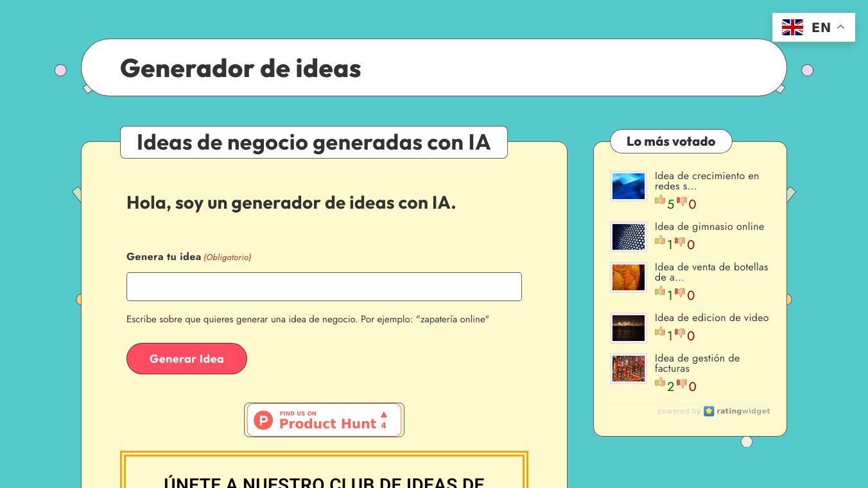Thumbs down 'Idea de edicion de video'
Image resolution: width=868 pixels, height=488 pixels.
[681, 333]
